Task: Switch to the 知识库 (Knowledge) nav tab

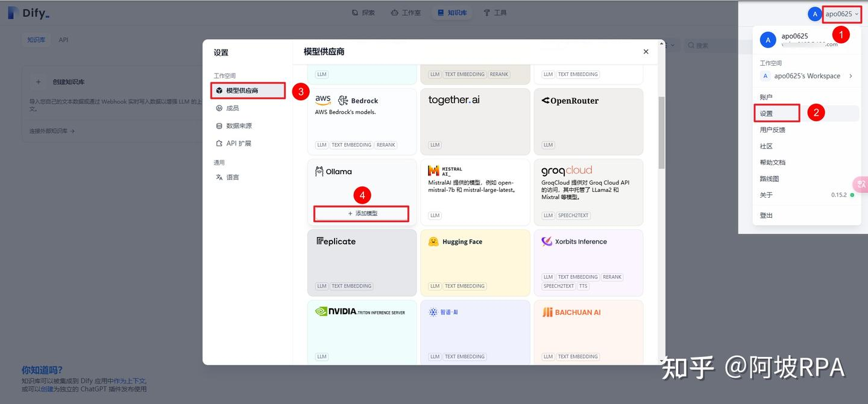Action: [x=452, y=12]
